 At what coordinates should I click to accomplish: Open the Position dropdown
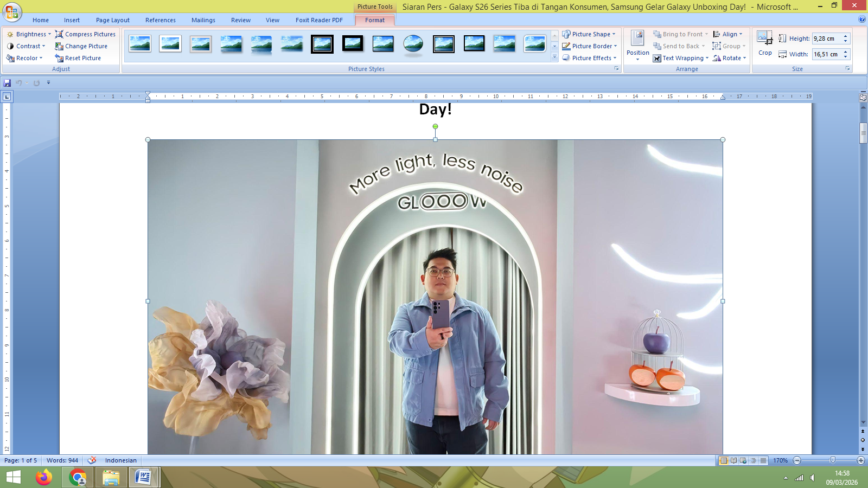pos(637,46)
